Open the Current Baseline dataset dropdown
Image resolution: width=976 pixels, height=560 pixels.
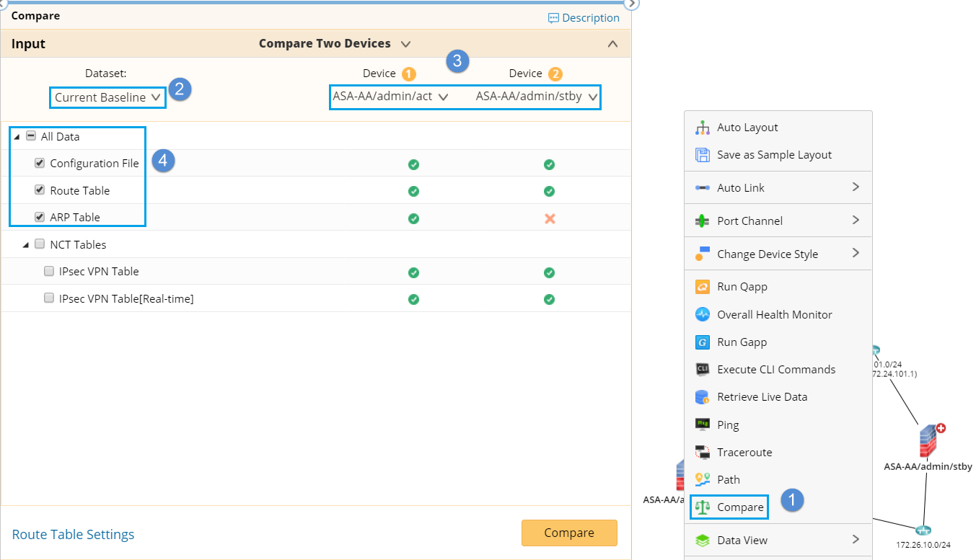(x=107, y=97)
